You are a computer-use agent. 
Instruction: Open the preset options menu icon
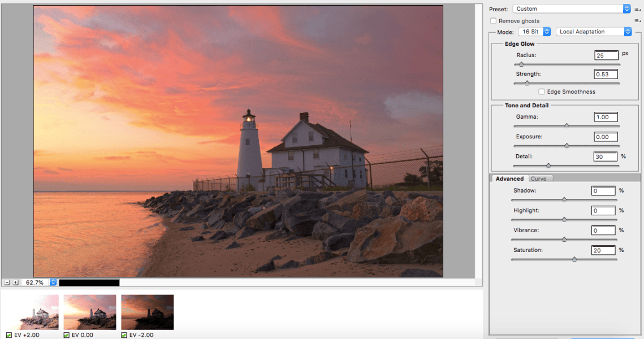point(637,9)
